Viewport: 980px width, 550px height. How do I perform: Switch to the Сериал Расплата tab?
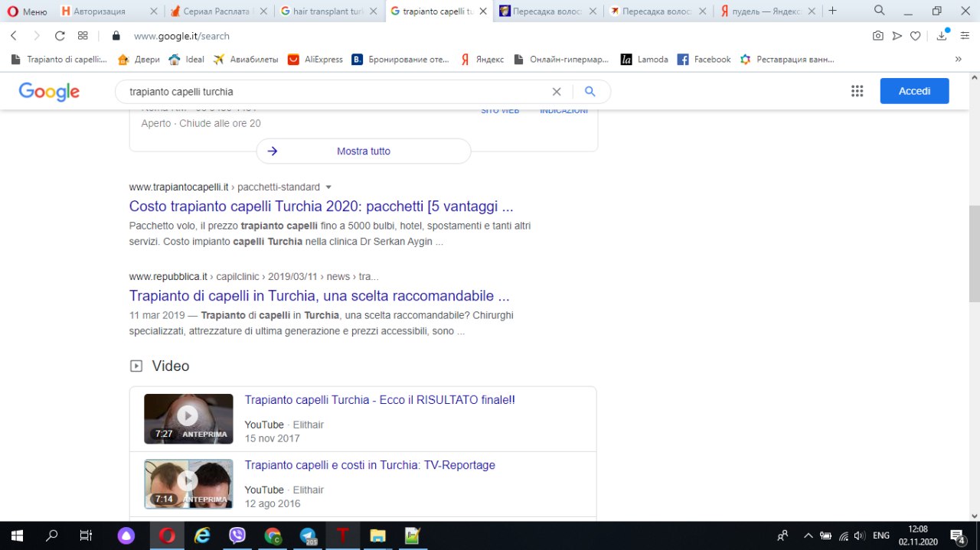pyautogui.click(x=219, y=11)
